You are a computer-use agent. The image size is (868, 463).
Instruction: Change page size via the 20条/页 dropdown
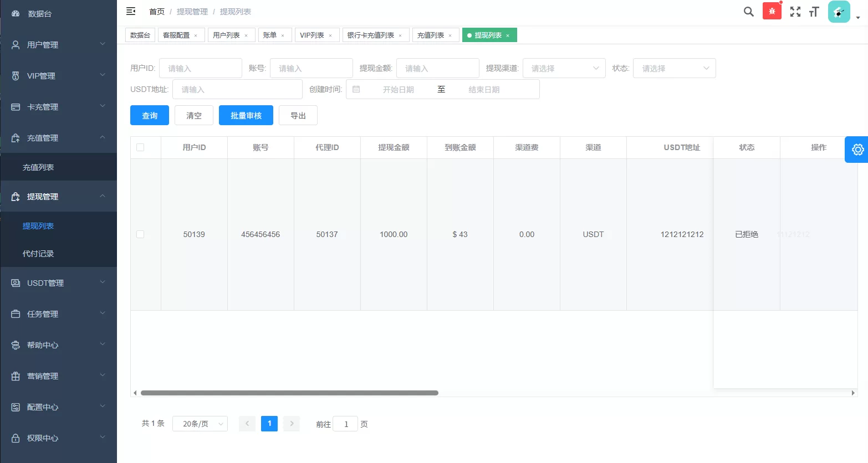(x=200, y=423)
